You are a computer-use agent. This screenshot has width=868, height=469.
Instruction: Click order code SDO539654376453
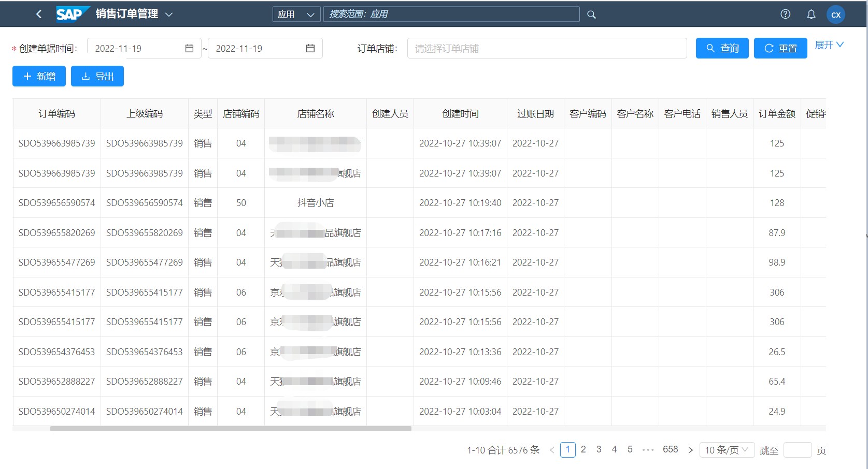(x=56, y=352)
